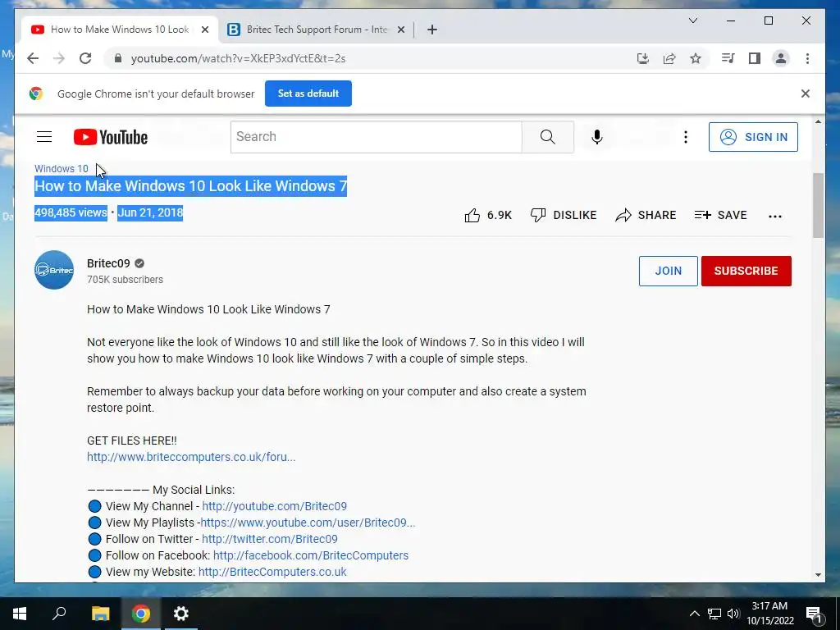The image size is (840, 630).
Task: Open the Chrome profile avatar menu
Action: [781, 58]
